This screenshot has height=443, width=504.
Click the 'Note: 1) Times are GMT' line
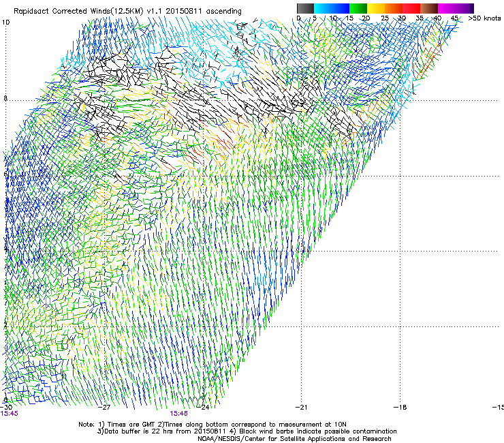tap(212, 425)
